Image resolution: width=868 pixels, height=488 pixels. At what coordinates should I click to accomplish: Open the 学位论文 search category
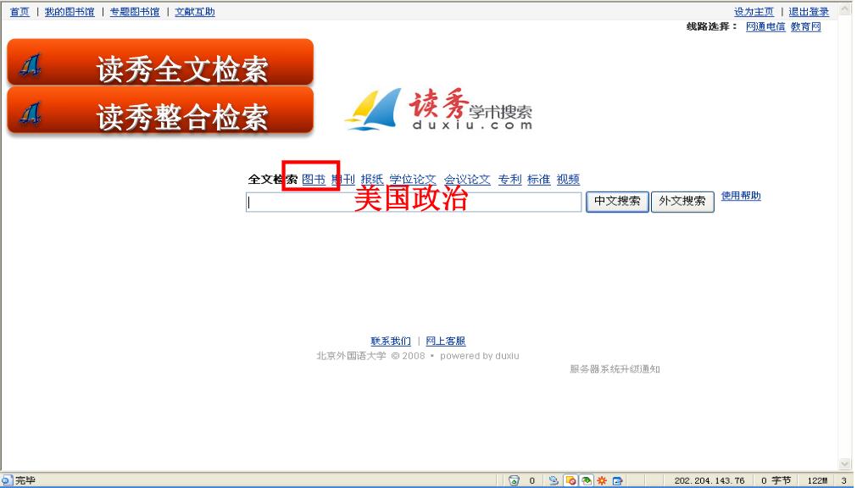tap(413, 180)
